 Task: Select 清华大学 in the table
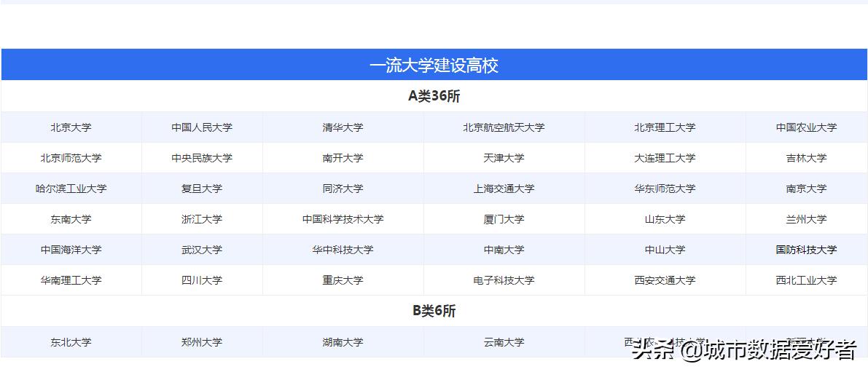[343, 127]
